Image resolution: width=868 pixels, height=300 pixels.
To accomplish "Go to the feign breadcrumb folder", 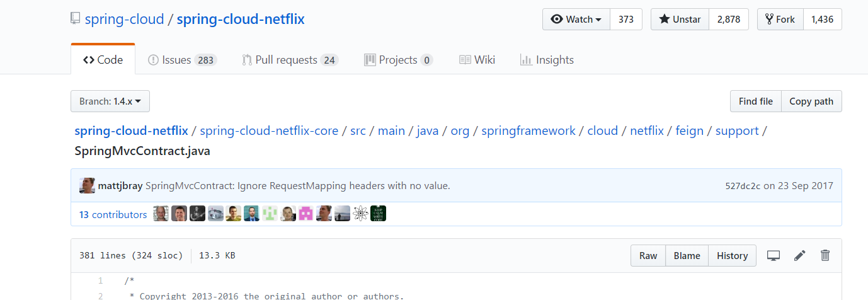I will click(690, 131).
